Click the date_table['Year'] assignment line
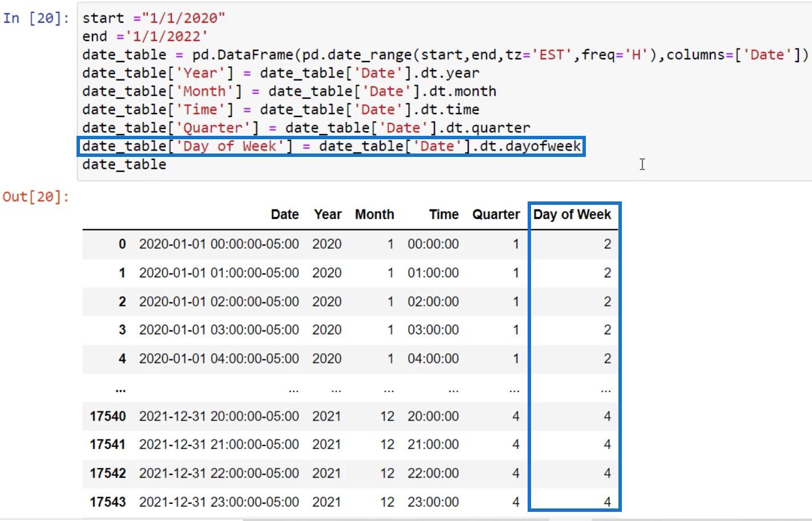Image resolution: width=812 pixels, height=521 pixels. 281,73
